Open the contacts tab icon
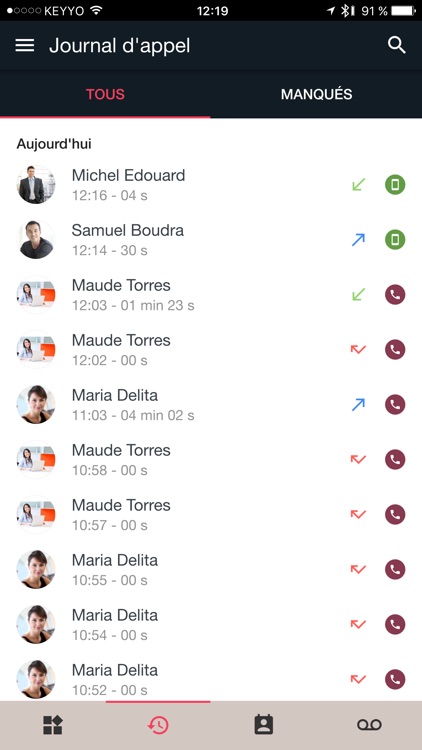Screen dimensions: 422x750 click(x=264, y=725)
